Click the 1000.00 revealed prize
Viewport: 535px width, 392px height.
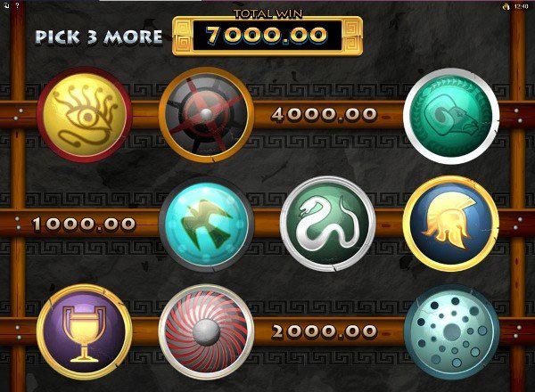(84, 224)
